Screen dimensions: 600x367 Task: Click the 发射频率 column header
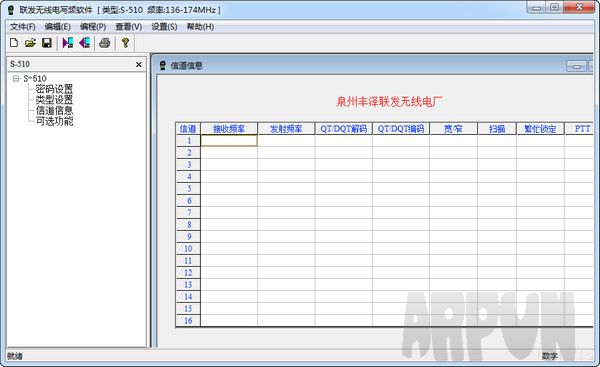pos(286,129)
